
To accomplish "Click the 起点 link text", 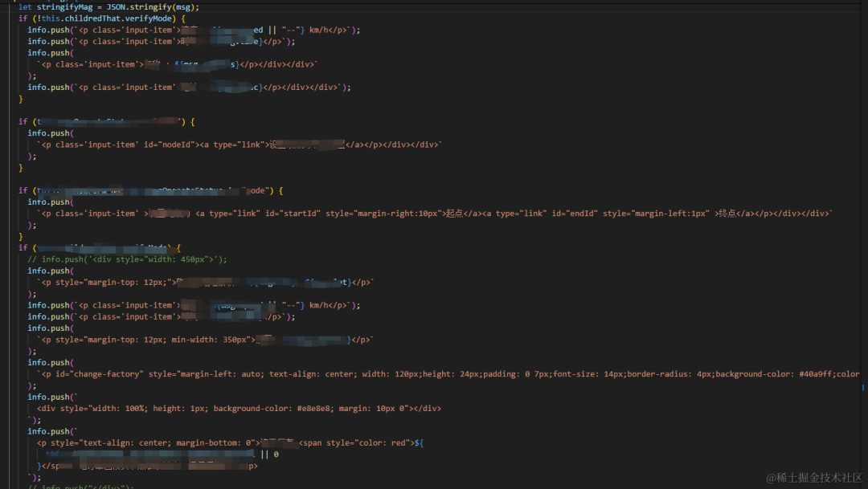I will tap(454, 214).
